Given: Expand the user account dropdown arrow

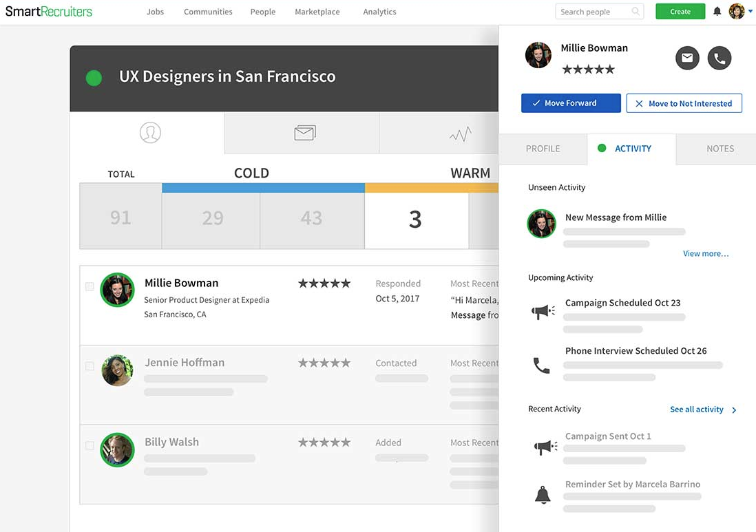Looking at the screenshot, I should tap(750, 11).
